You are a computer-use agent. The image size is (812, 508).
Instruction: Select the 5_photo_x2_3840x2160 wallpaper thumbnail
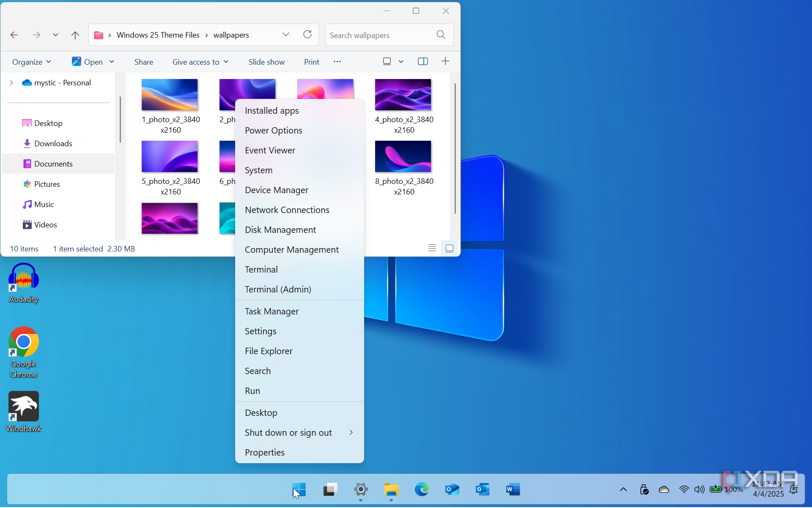[x=170, y=156]
